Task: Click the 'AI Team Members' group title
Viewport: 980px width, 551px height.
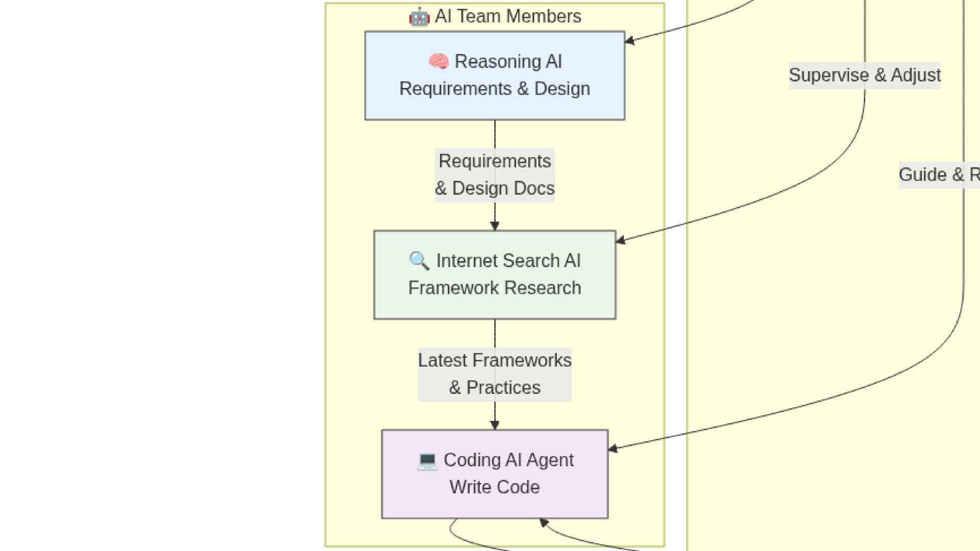Action: pyautogui.click(x=495, y=16)
